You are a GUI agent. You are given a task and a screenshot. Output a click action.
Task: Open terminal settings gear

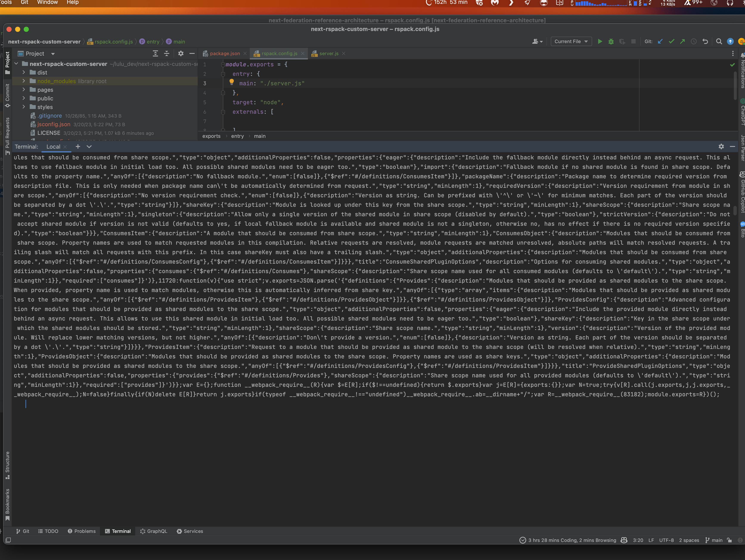(721, 147)
